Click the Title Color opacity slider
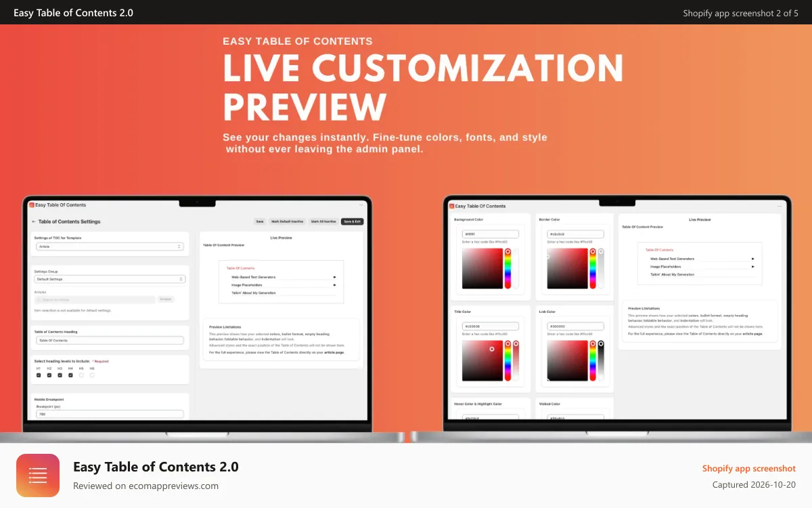The image size is (812, 508). tap(515, 360)
